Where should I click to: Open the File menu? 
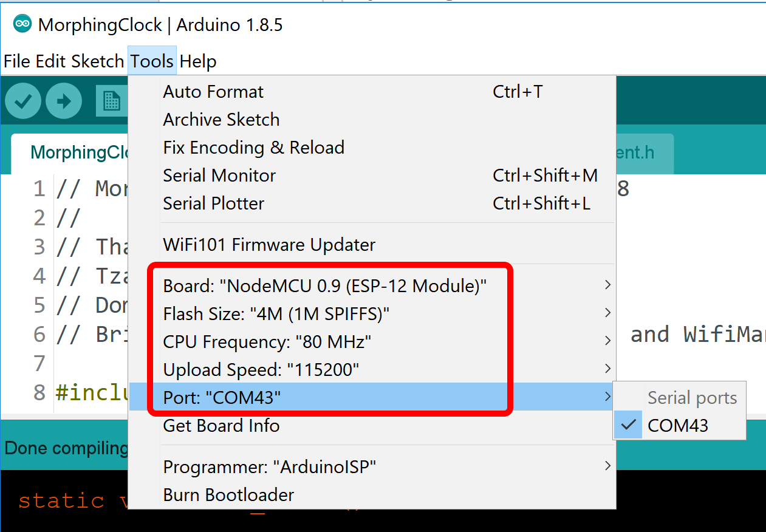[x=16, y=61]
